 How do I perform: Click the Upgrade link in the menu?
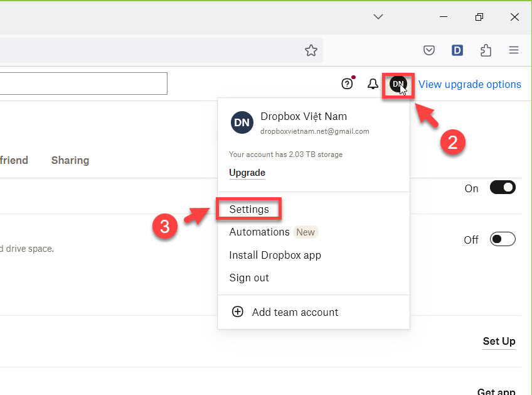(x=247, y=173)
